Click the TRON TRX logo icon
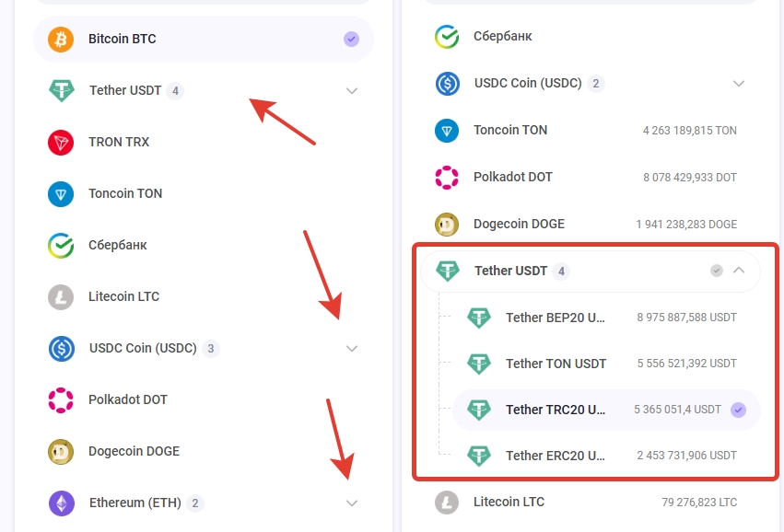 [61, 143]
